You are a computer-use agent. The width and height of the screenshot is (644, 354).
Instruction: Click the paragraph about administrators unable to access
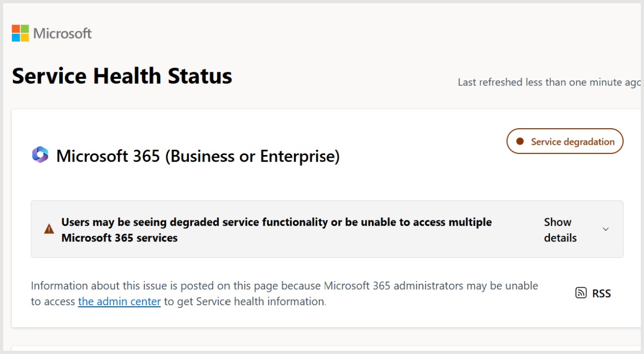click(x=284, y=293)
